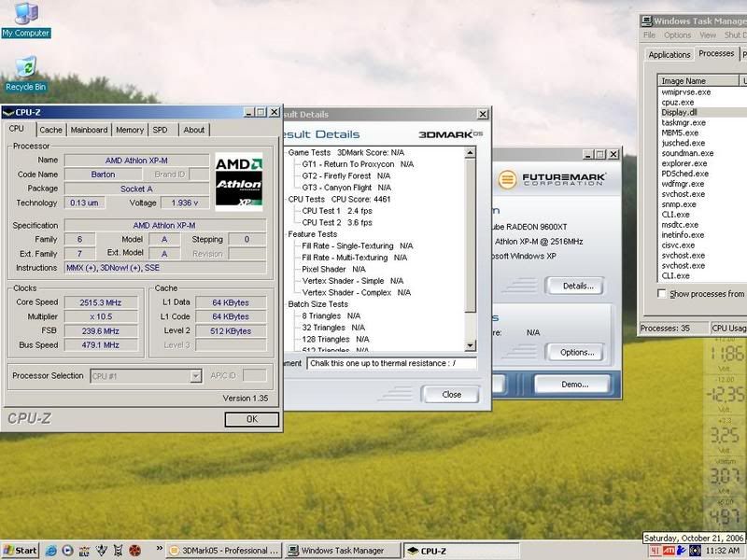Image resolution: width=747 pixels, height=560 pixels.
Task: Switch to Applications tab in Task Manager
Action: pos(669,55)
